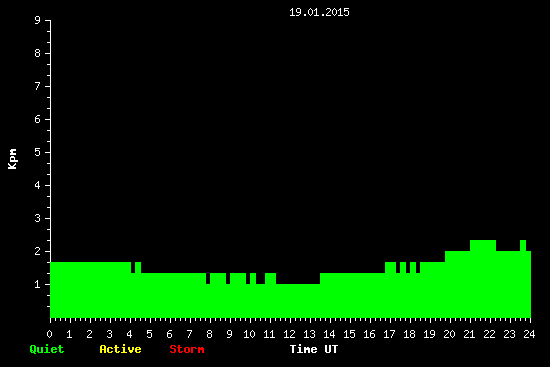Click the narrow raised bar before hour 24
This screenshot has width=550, height=367.
(x=523, y=279)
